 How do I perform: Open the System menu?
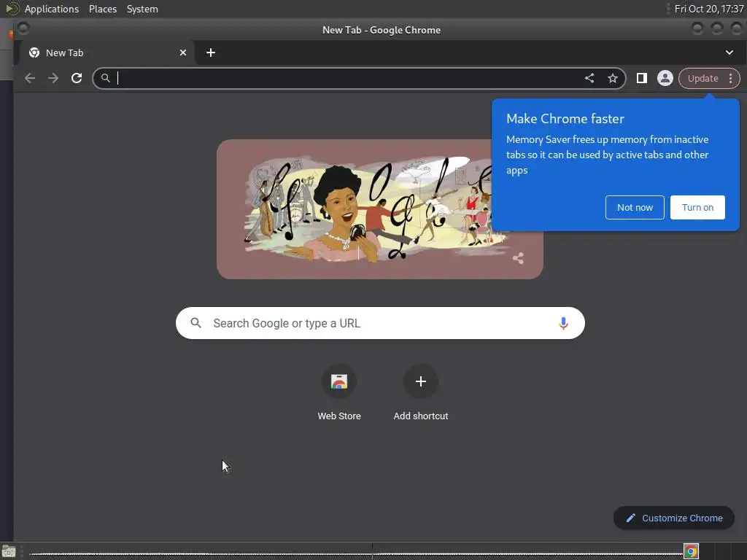tap(142, 9)
